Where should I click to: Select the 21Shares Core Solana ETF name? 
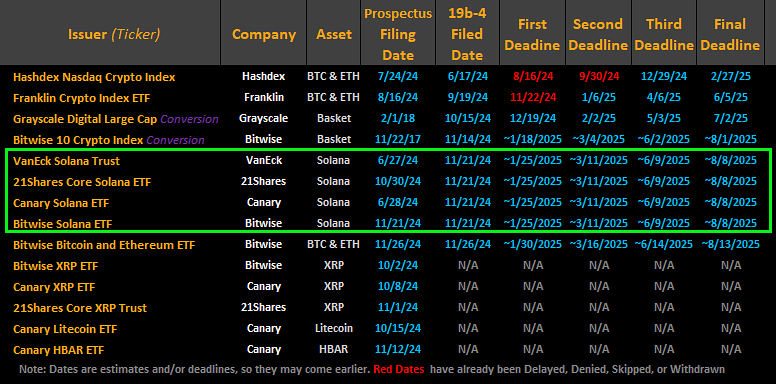82,182
